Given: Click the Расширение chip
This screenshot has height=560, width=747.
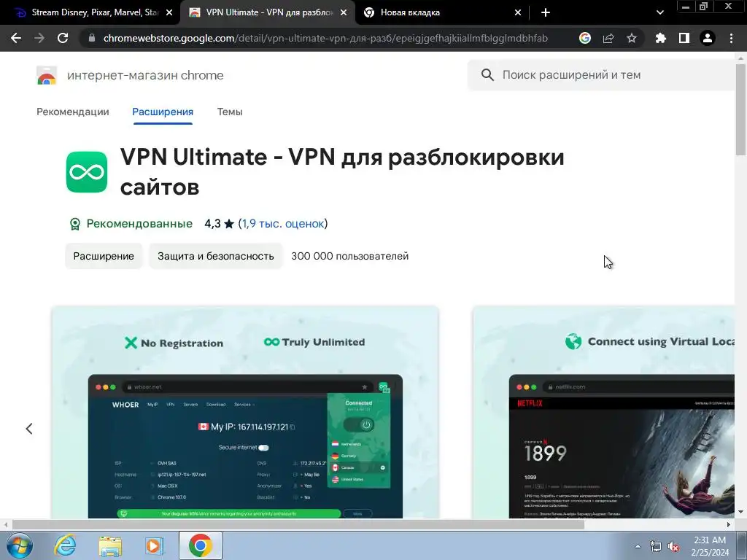Looking at the screenshot, I should (x=104, y=256).
